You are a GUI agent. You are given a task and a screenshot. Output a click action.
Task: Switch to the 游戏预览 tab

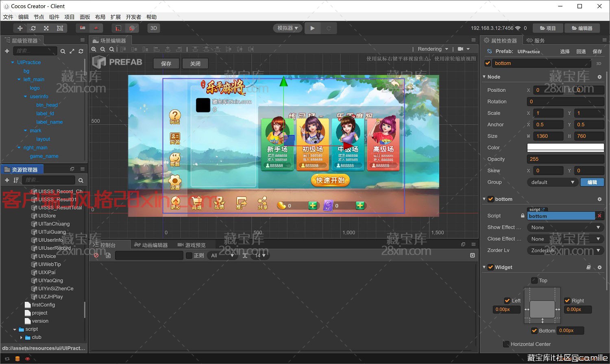[x=192, y=245]
